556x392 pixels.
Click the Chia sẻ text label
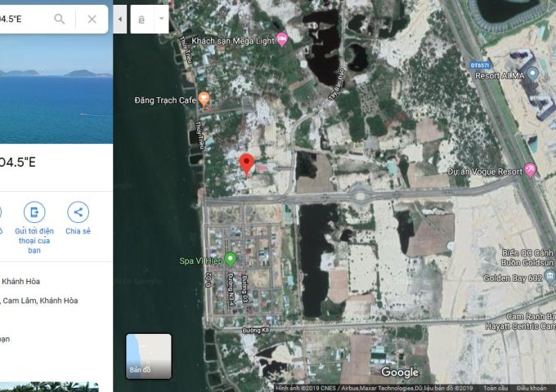click(78, 231)
